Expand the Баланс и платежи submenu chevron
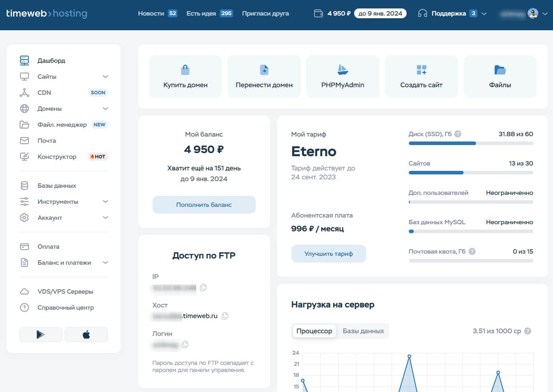Image resolution: width=553 pixels, height=392 pixels. (105, 263)
